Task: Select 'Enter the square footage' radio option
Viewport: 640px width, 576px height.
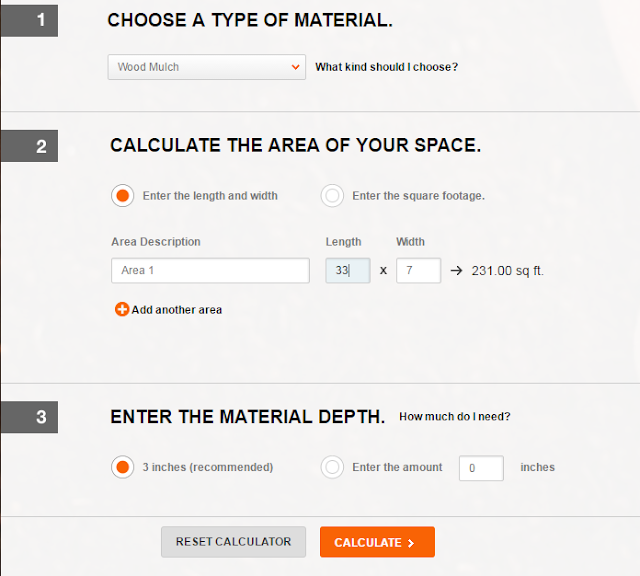Action: (x=332, y=196)
